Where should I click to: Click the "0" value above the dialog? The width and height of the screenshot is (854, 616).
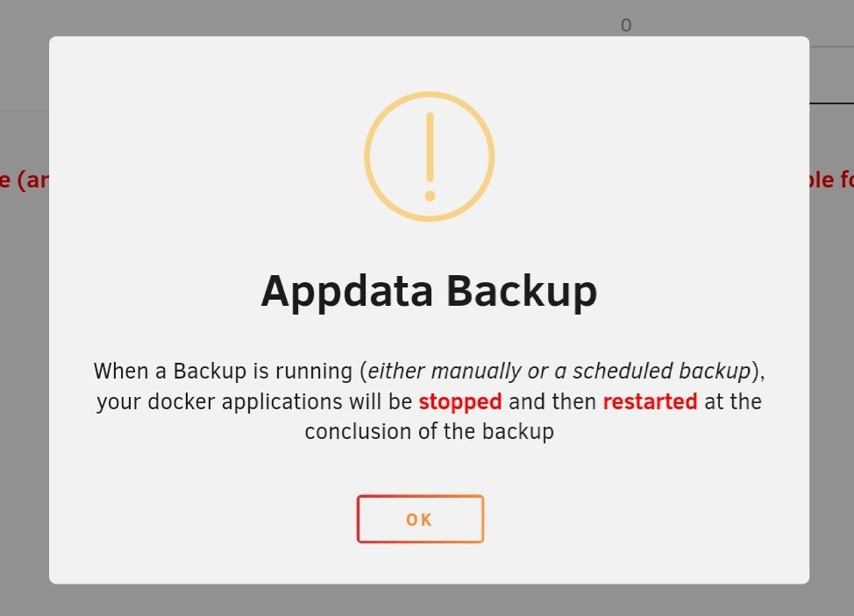pyautogui.click(x=626, y=25)
